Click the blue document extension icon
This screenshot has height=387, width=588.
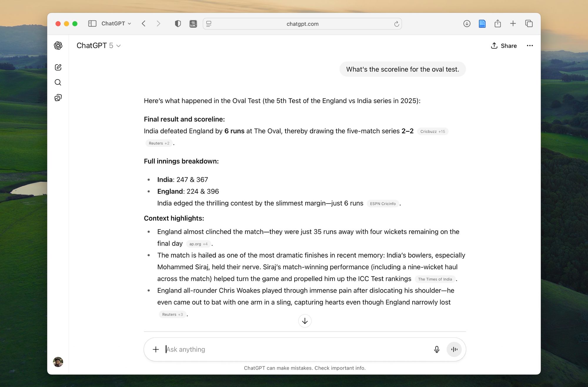tap(482, 24)
